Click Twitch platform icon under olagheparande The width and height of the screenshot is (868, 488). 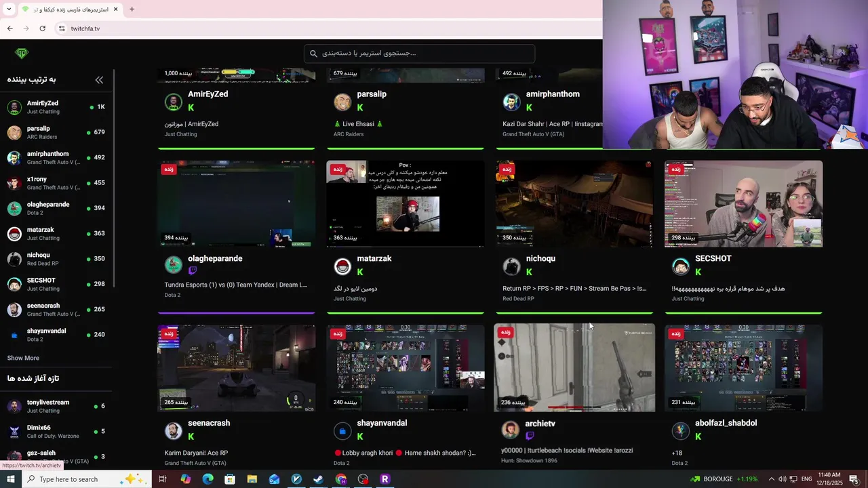coord(192,271)
